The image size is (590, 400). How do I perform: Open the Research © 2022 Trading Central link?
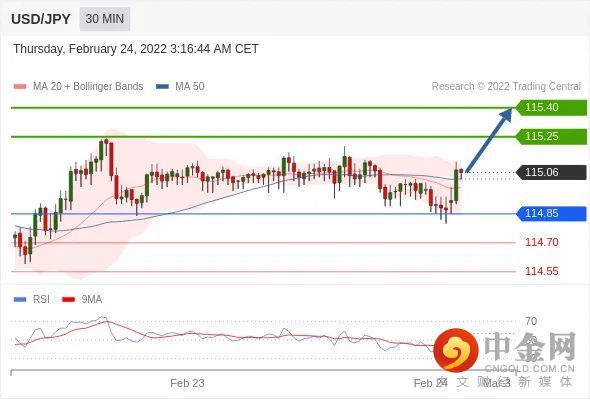pos(506,87)
